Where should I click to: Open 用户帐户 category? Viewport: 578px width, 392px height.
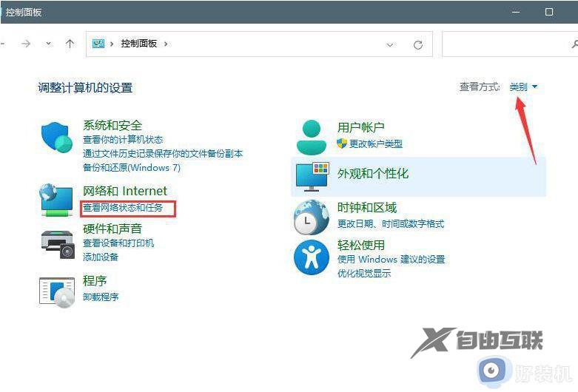361,127
